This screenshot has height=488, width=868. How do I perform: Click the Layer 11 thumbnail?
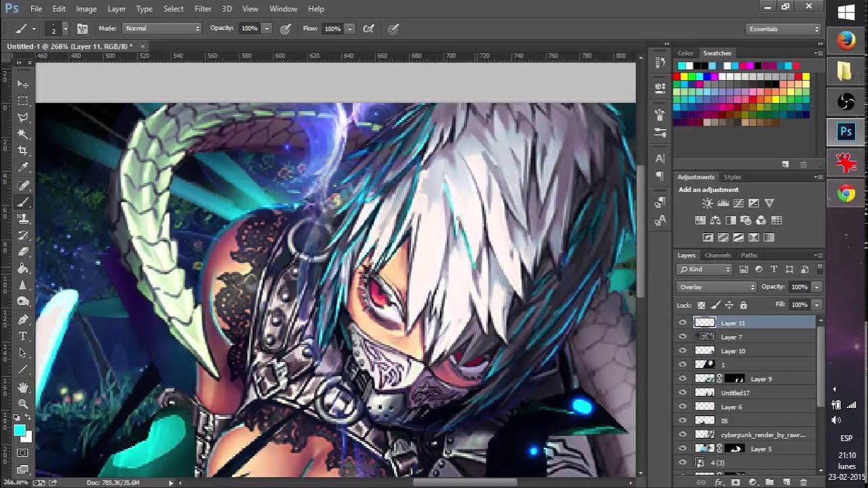tap(705, 323)
